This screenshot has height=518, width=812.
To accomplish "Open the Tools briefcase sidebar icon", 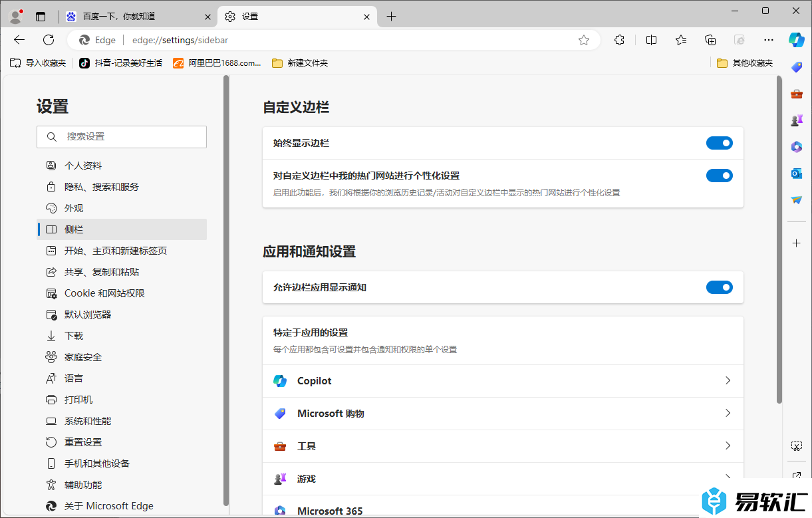I will (796, 94).
